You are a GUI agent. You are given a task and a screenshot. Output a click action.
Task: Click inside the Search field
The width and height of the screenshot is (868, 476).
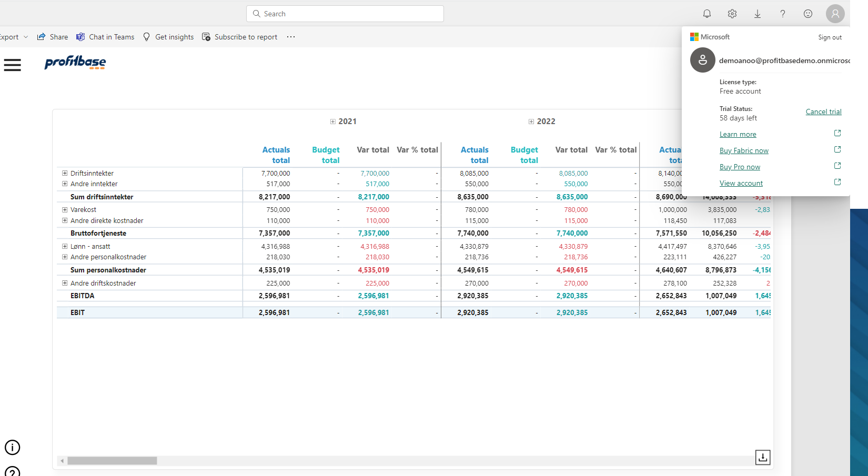click(345, 14)
